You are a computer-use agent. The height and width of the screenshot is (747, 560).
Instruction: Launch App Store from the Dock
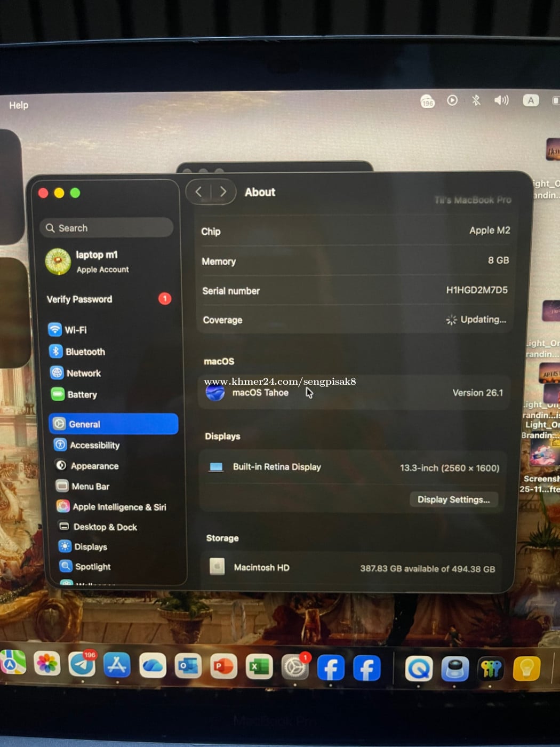tap(117, 665)
